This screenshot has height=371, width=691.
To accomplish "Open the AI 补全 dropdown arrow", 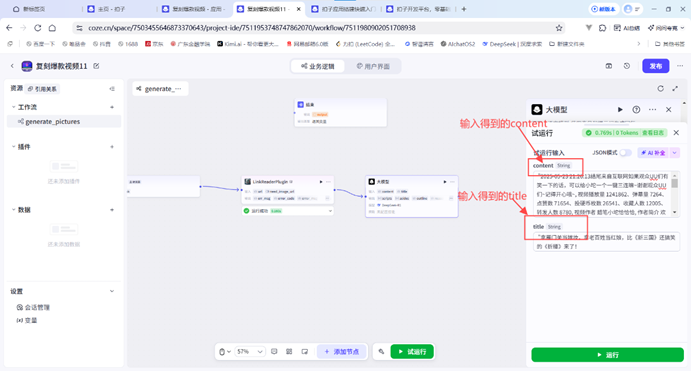I will (674, 152).
